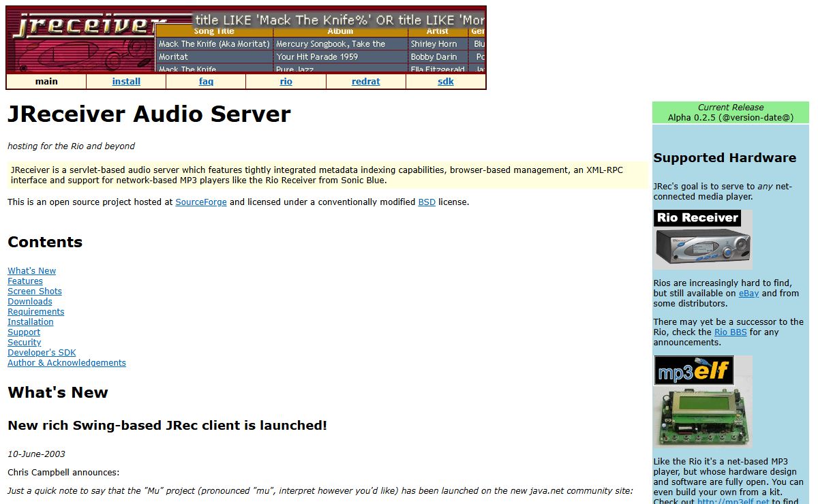Click the Current Release label
This screenshot has width=818, height=504.
731,108
